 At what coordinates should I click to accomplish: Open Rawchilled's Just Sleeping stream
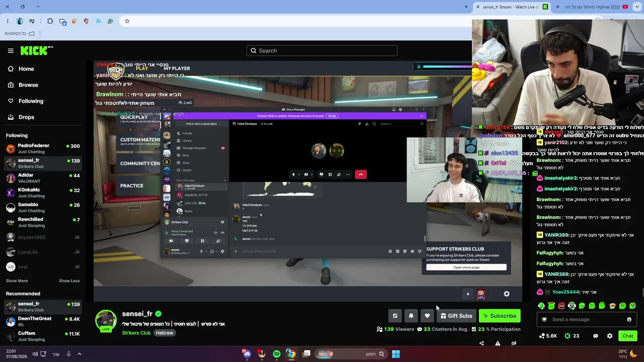click(x=43, y=222)
